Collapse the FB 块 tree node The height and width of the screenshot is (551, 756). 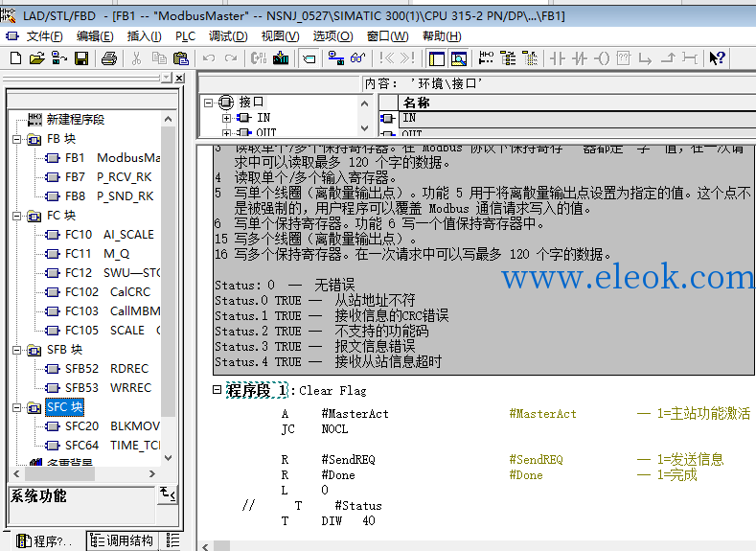17,139
